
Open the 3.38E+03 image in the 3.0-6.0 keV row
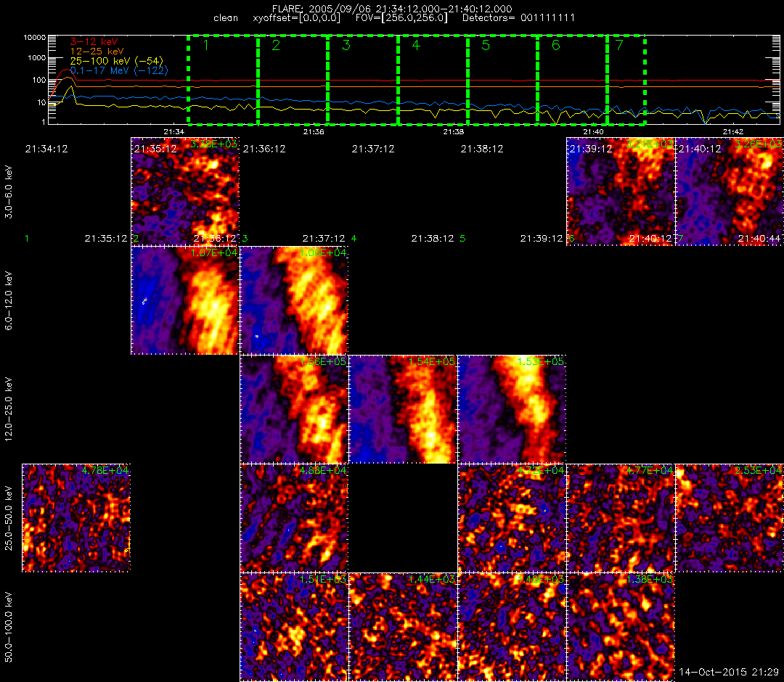pos(185,192)
